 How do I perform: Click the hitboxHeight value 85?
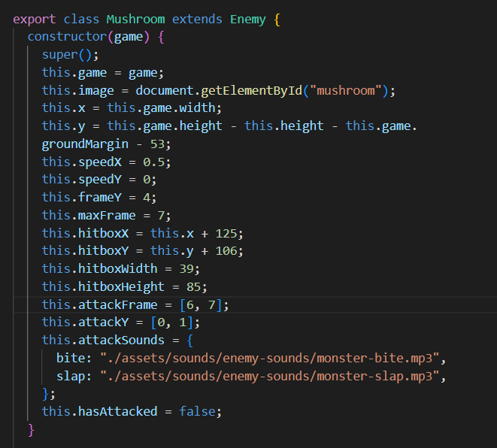tap(194, 287)
